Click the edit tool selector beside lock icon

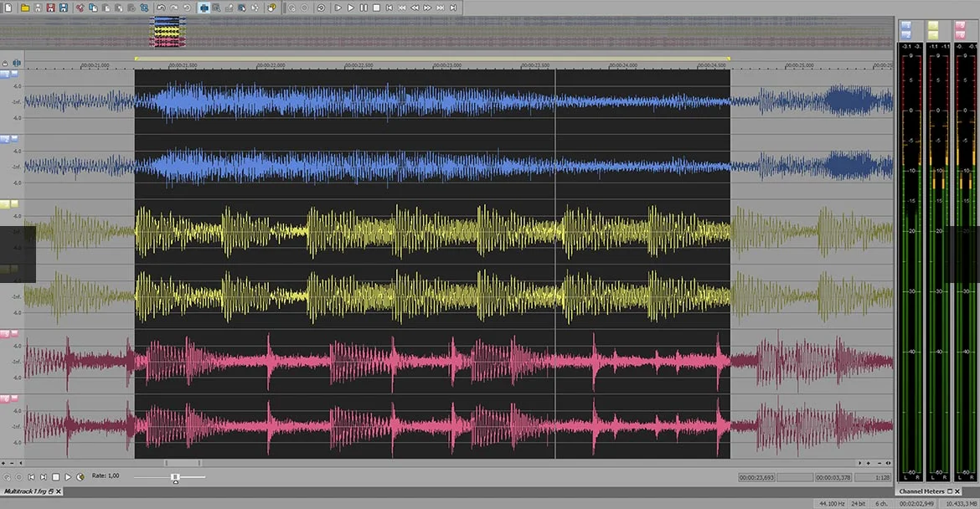[x=17, y=63]
